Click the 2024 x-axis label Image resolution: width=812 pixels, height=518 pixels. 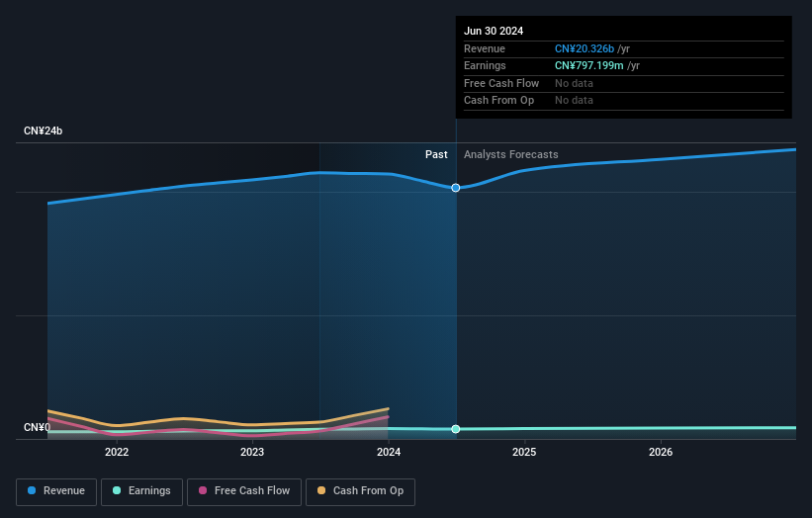[389, 452]
